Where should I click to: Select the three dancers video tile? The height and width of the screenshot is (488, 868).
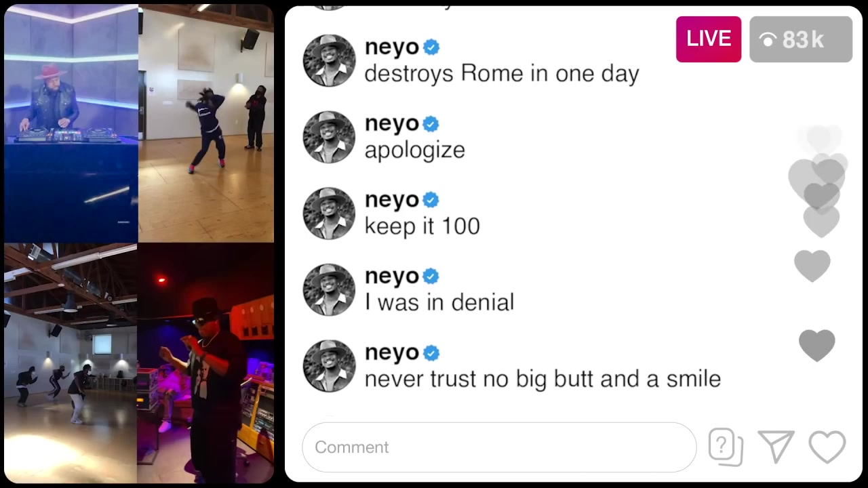[x=71, y=363]
